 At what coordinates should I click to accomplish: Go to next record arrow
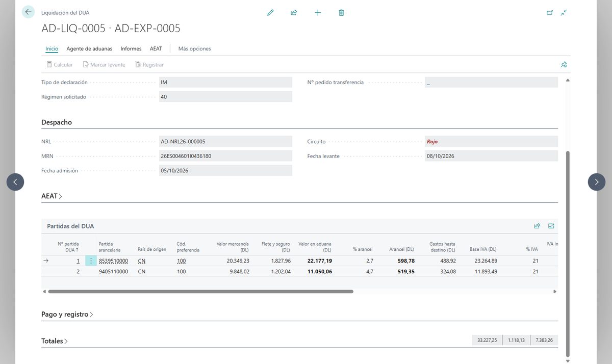[597, 182]
